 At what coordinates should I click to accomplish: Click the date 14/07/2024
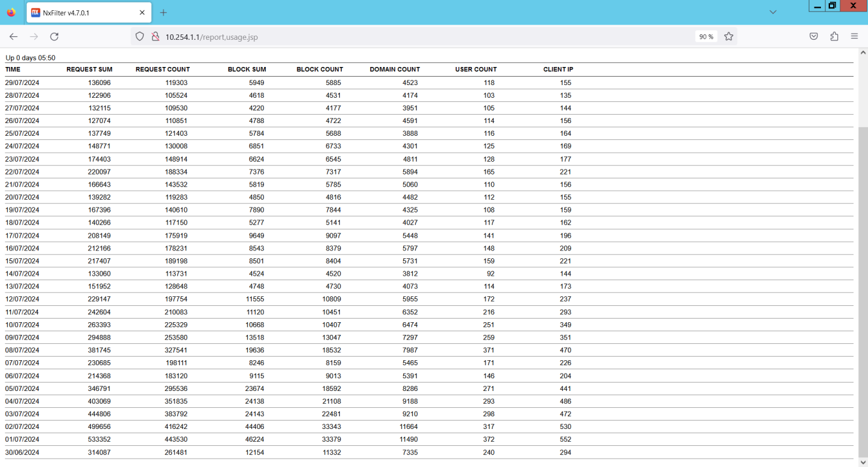[22, 274]
